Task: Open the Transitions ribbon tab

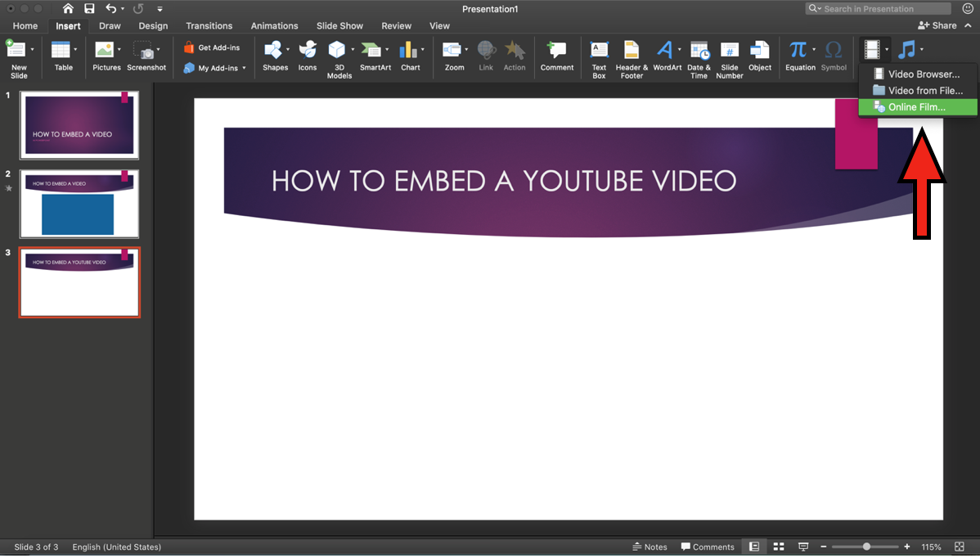Action: 209,25
